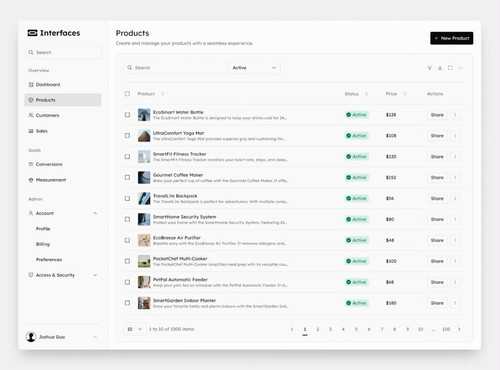The height and width of the screenshot is (370, 500).
Task: Click the Interfaces logo icon
Action: (x=32, y=33)
